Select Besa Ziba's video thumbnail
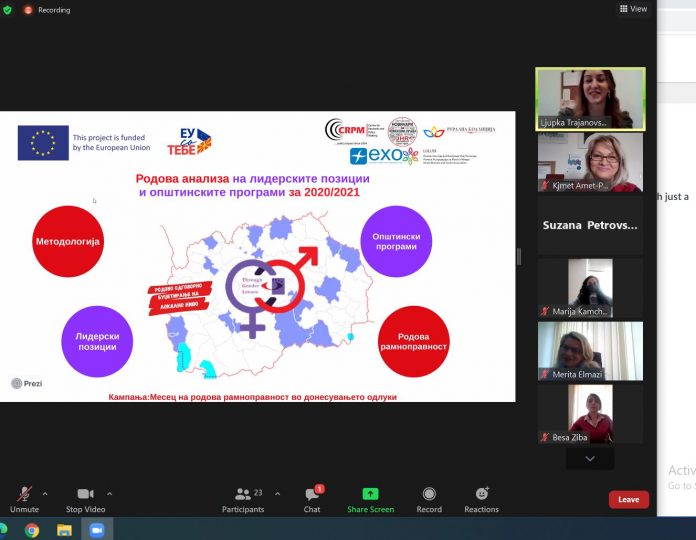This screenshot has height=540, width=696. (x=590, y=414)
